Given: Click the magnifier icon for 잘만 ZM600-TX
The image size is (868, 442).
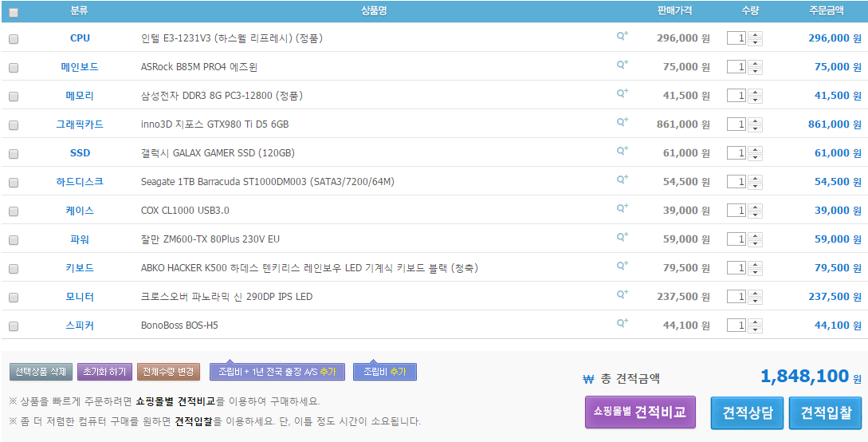Looking at the screenshot, I should tap(623, 238).
